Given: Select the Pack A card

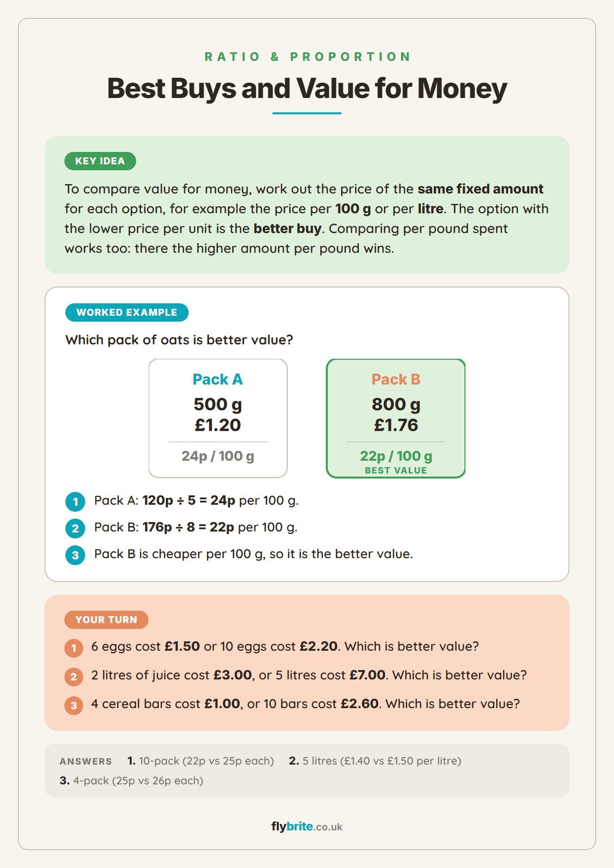Looking at the screenshot, I should point(218,418).
